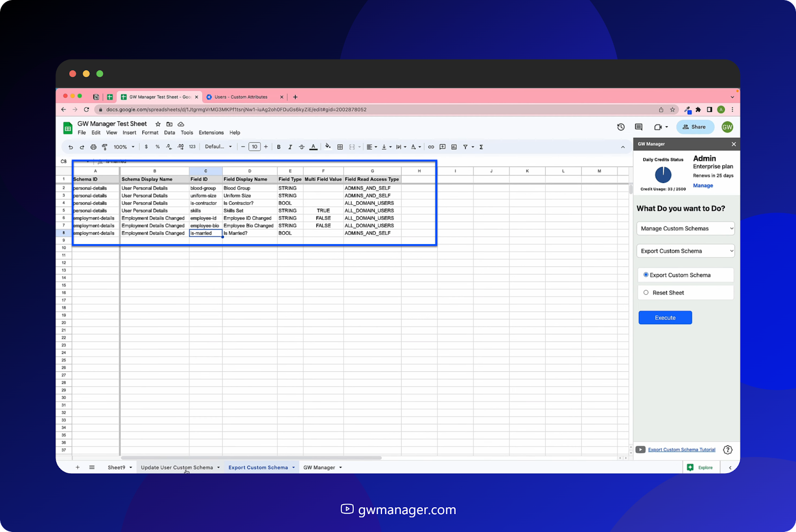Screen dimensions: 796x532
Task: Open the File menu
Action: (82, 133)
